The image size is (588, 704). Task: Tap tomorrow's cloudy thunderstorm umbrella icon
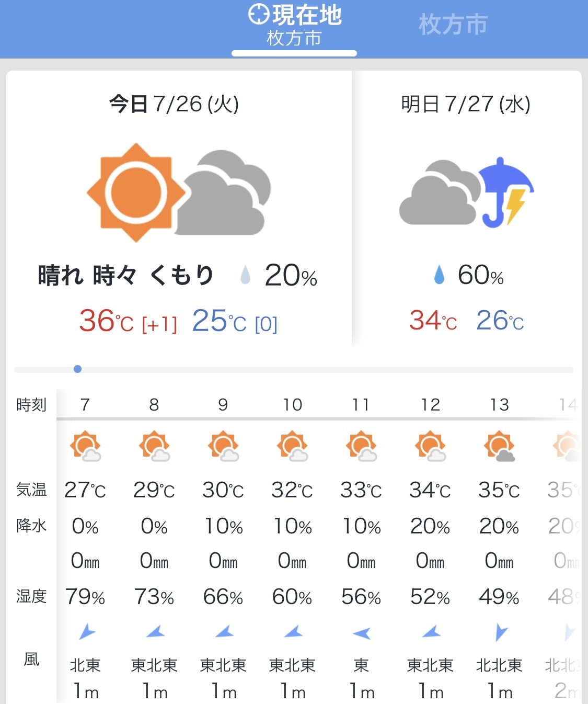tap(466, 192)
